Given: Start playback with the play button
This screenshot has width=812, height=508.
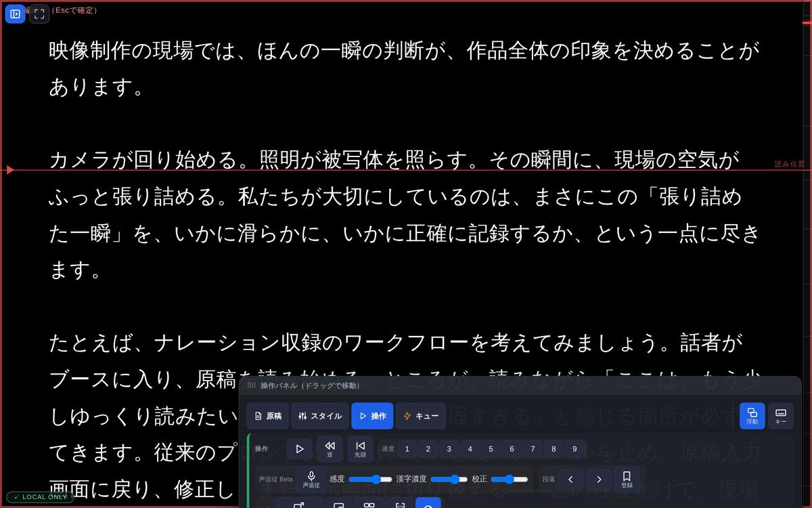Looking at the screenshot, I should click(x=300, y=449).
